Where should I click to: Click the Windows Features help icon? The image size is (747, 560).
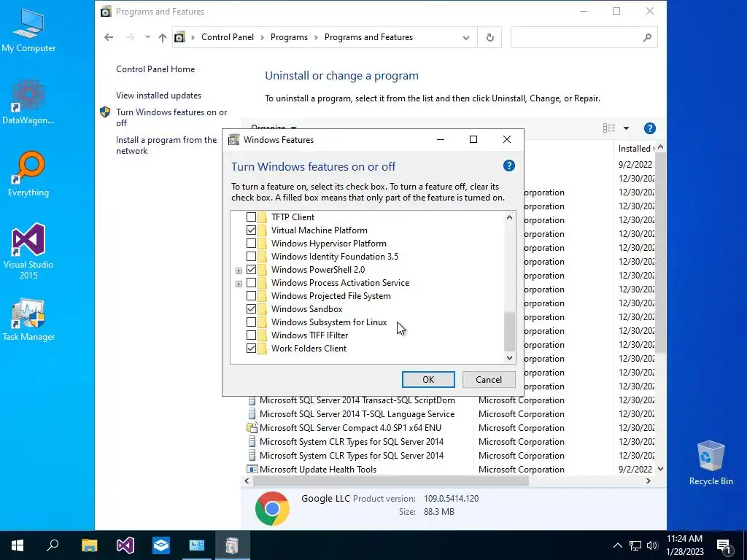[508, 166]
